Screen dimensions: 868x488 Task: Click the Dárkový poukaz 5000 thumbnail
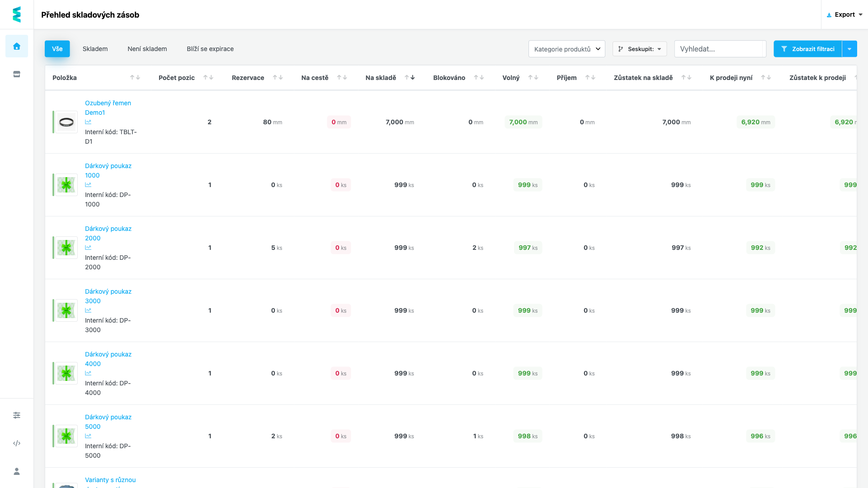coord(66,436)
